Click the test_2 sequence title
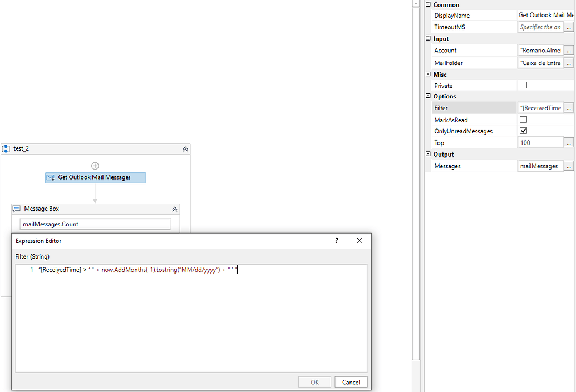This screenshot has height=392, width=576. click(21, 148)
